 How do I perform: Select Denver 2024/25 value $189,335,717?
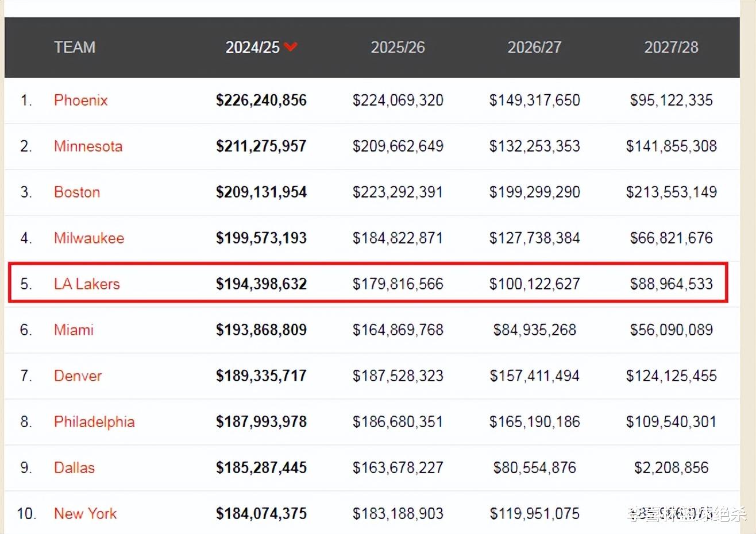pos(261,376)
